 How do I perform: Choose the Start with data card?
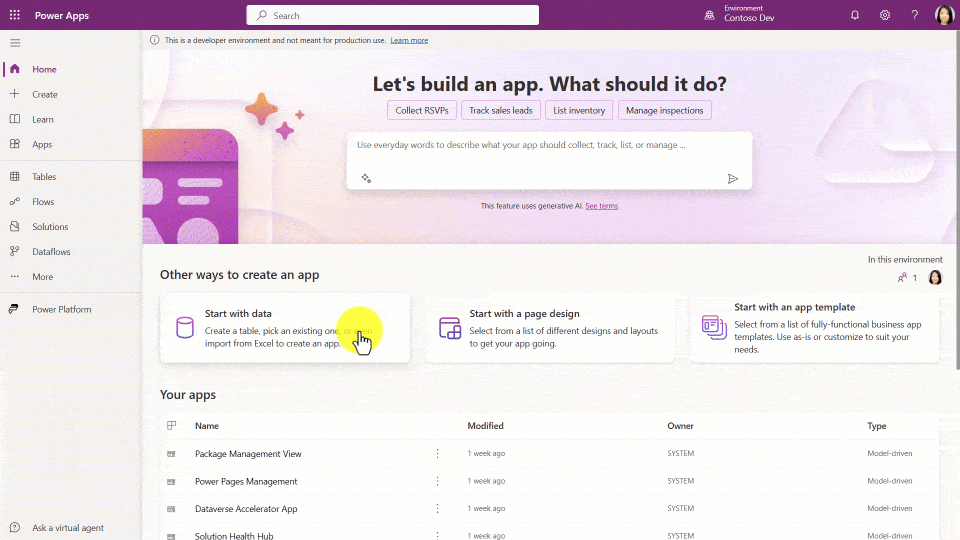(285, 328)
